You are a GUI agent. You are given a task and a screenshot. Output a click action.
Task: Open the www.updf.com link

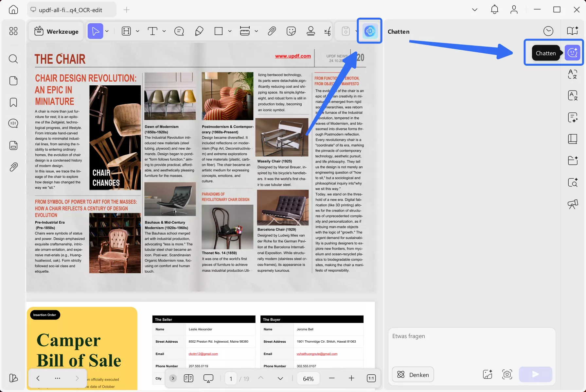click(293, 56)
